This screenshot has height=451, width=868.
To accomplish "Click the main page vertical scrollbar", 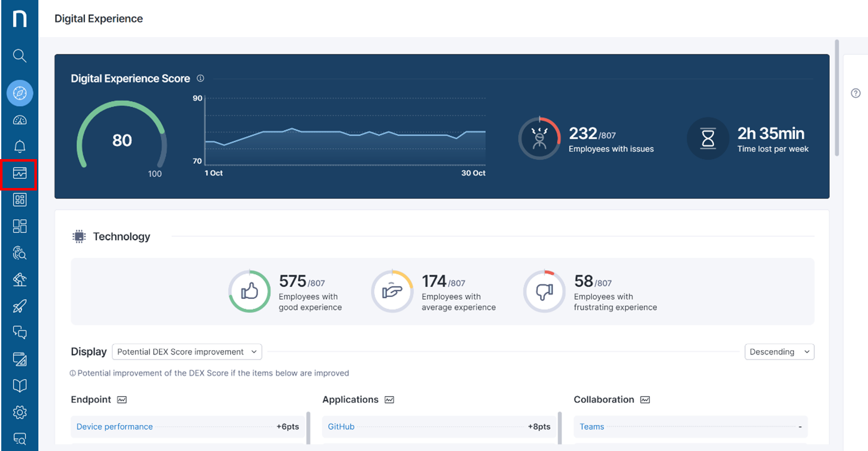I will point(837,98).
